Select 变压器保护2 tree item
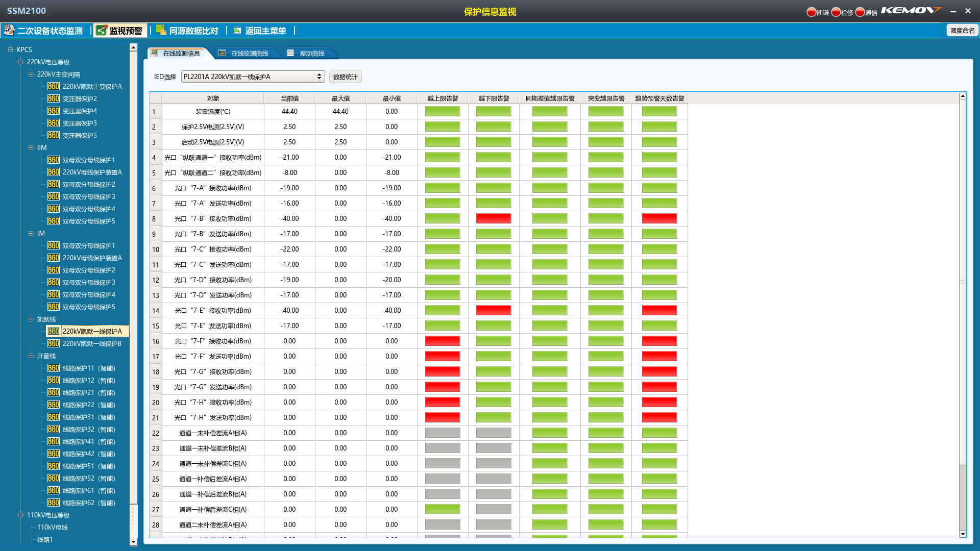Viewport: 980px width, 551px height. click(x=80, y=99)
